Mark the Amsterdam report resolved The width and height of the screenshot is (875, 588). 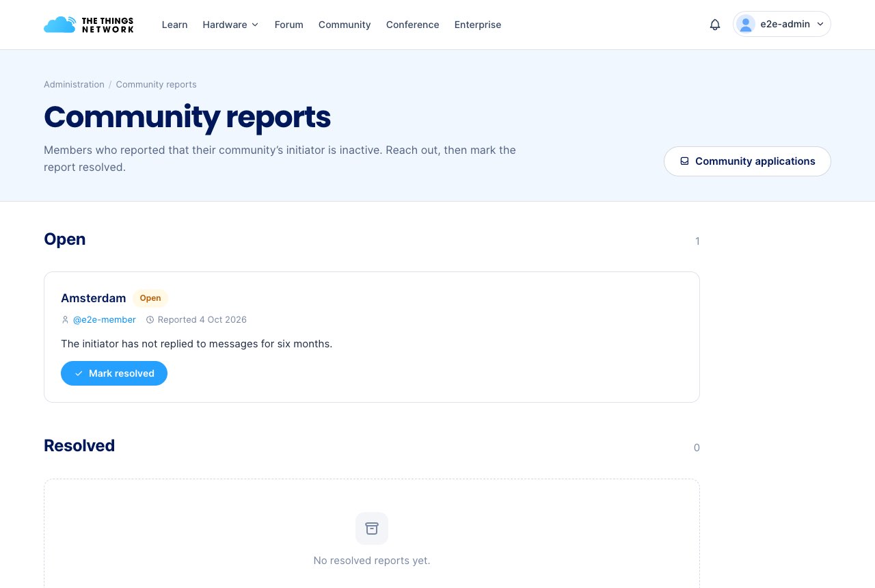pos(114,373)
